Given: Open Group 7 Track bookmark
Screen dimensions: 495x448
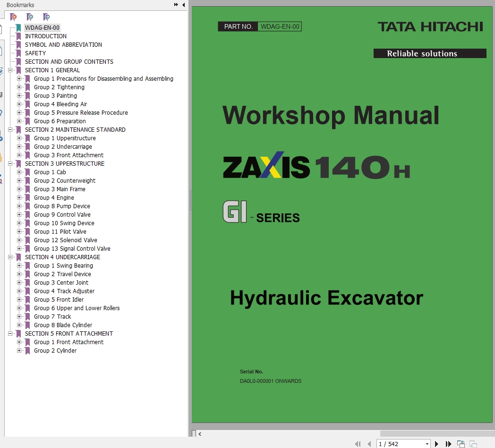Looking at the screenshot, I should click(x=52, y=317).
